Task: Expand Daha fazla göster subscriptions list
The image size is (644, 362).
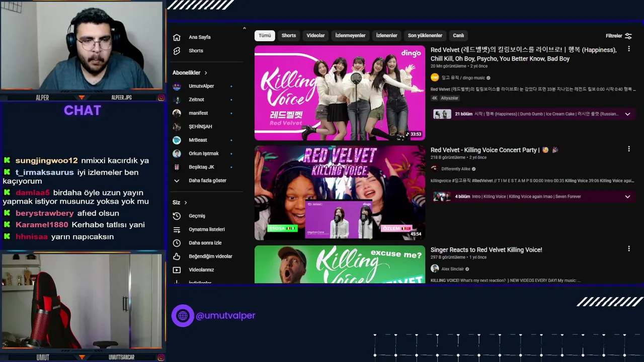Action: coord(199,180)
